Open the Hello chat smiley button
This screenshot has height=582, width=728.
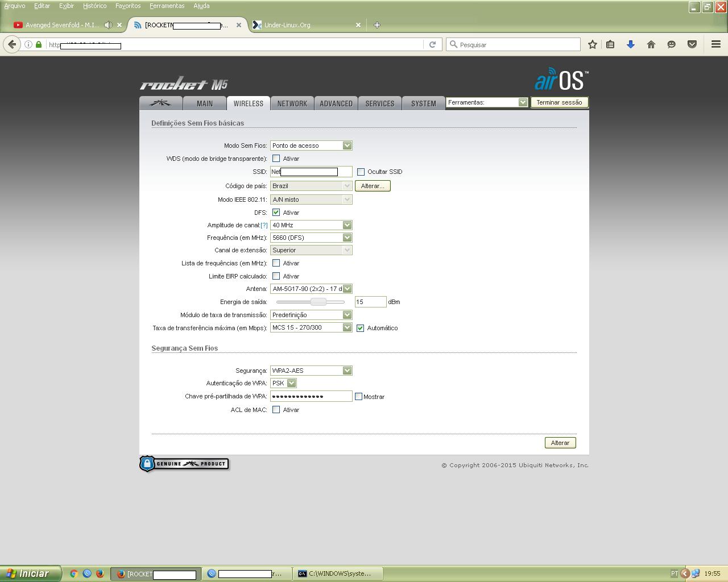click(x=672, y=44)
